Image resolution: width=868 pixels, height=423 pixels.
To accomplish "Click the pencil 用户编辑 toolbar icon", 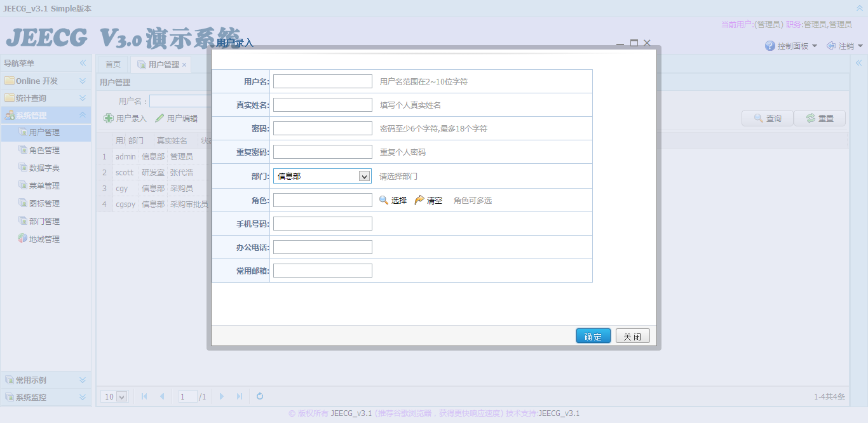I will tap(159, 118).
